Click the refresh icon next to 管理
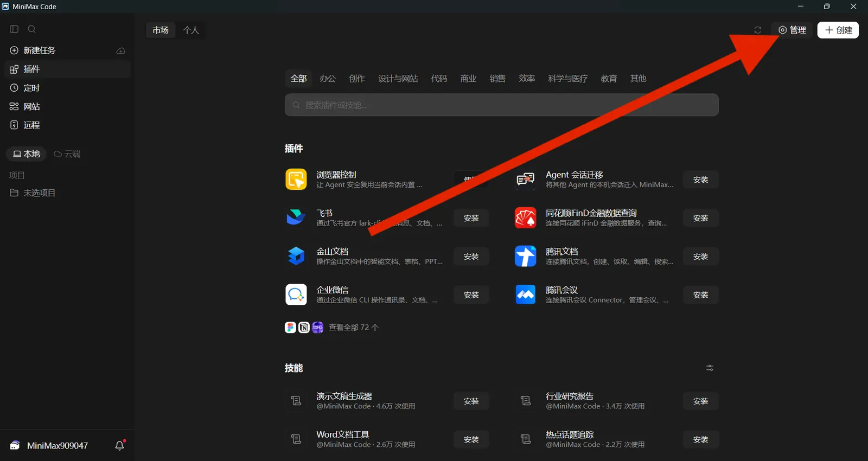This screenshot has width=868, height=461. click(x=758, y=30)
